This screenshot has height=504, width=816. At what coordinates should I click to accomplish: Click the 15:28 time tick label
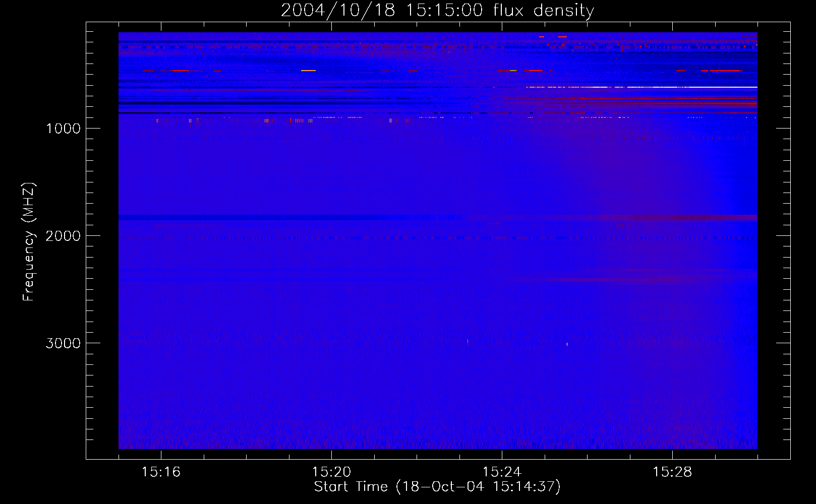point(672,472)
